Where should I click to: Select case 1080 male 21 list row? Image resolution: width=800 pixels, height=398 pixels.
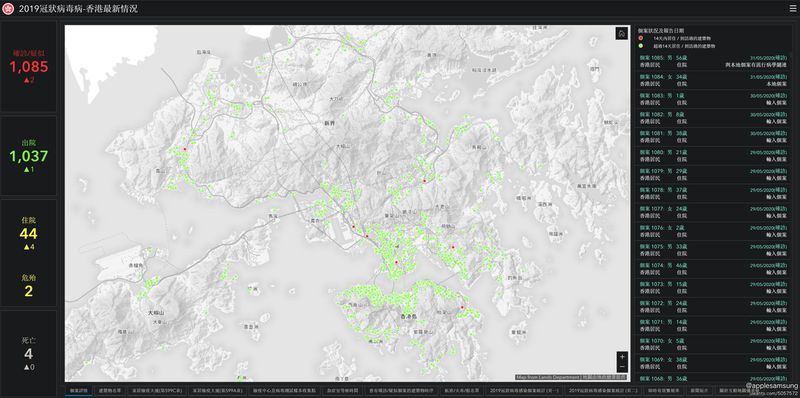pos(714,156)
